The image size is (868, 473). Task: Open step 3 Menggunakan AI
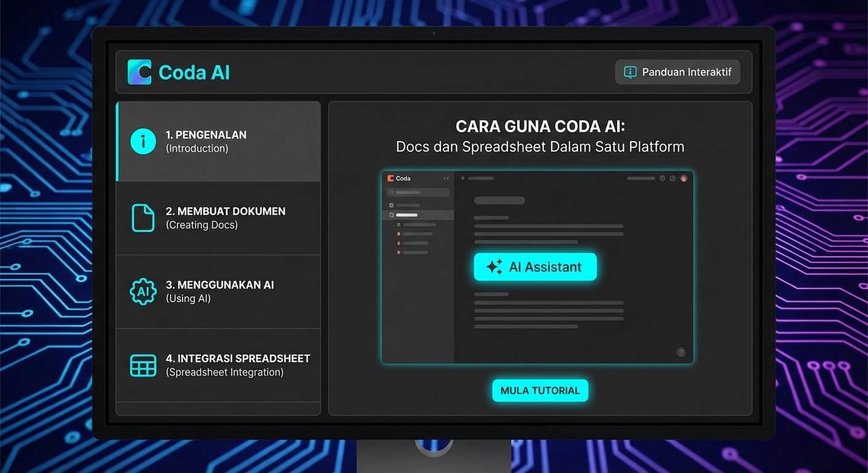218,291
